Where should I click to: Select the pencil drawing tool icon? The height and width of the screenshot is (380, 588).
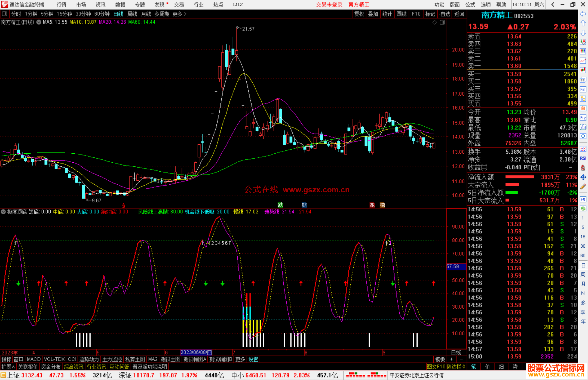click(x=583, y=187)
